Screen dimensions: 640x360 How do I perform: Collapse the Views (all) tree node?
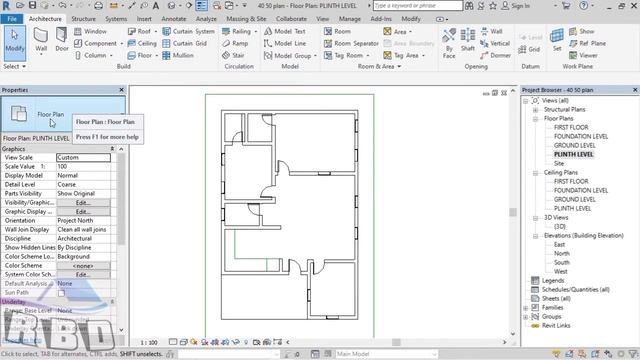[526, 100]
